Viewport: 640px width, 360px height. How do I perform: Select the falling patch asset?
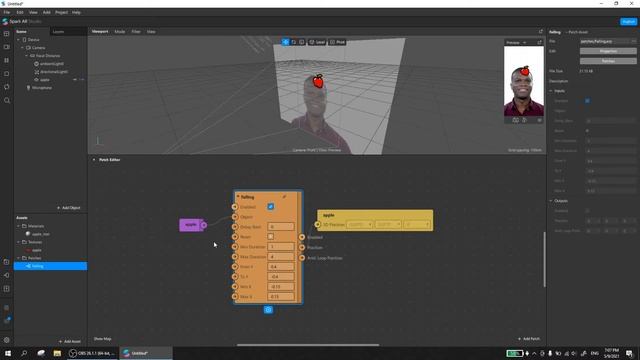tap(51, 266)
